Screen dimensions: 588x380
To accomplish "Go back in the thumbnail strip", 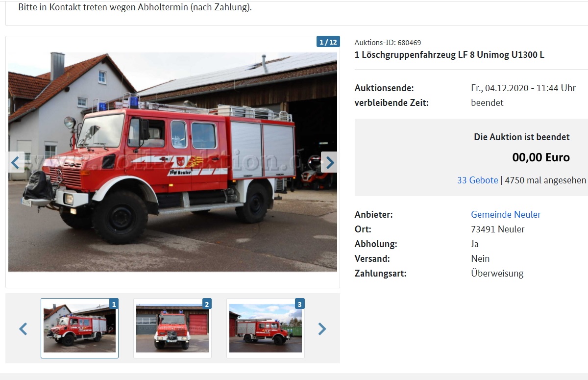I will point(23,329).
